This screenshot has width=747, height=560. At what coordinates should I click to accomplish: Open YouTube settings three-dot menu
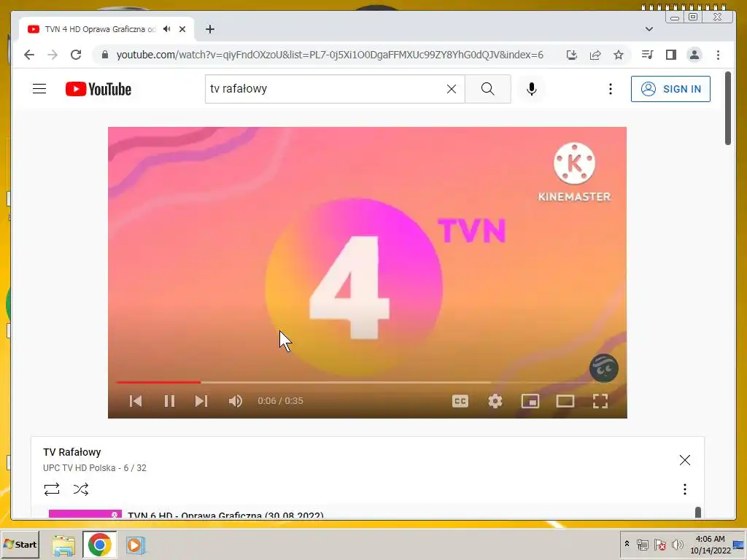pos(611,89)
